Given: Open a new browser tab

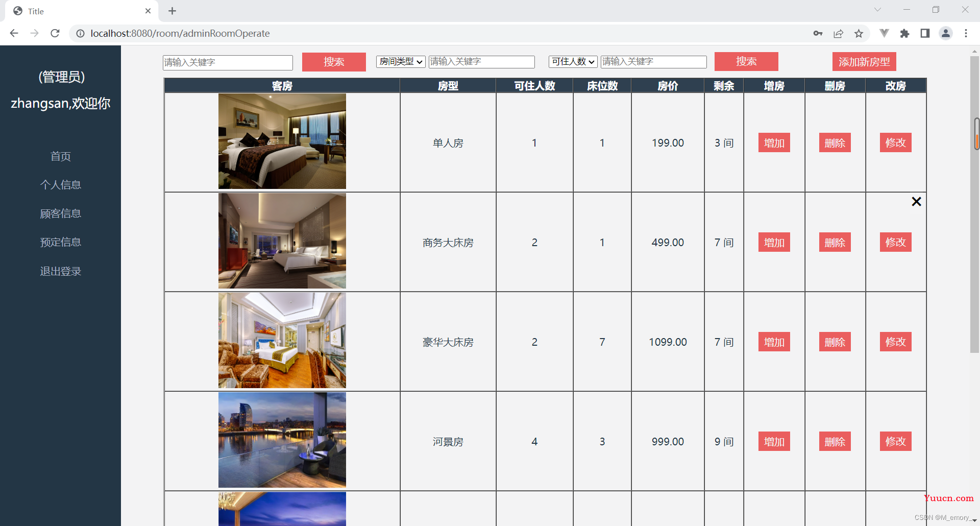Looking at the screenshot, I should [172, 11].
